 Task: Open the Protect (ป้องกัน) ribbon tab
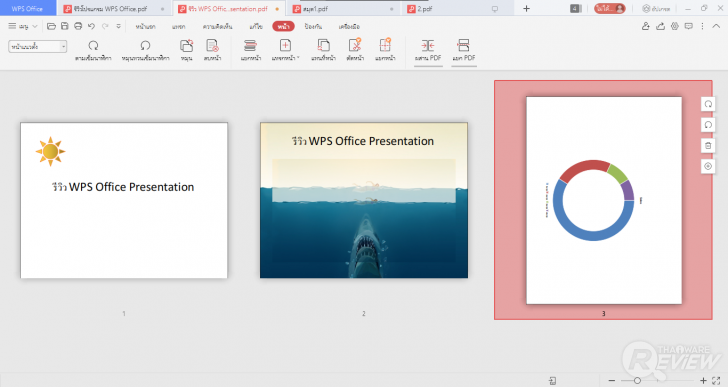click(x=313, y=26)
